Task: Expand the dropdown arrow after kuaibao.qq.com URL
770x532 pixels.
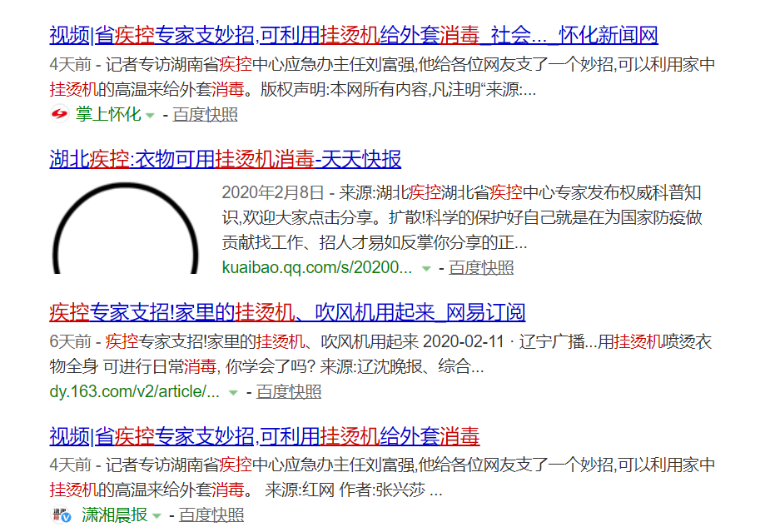Action: click(426, 269)
